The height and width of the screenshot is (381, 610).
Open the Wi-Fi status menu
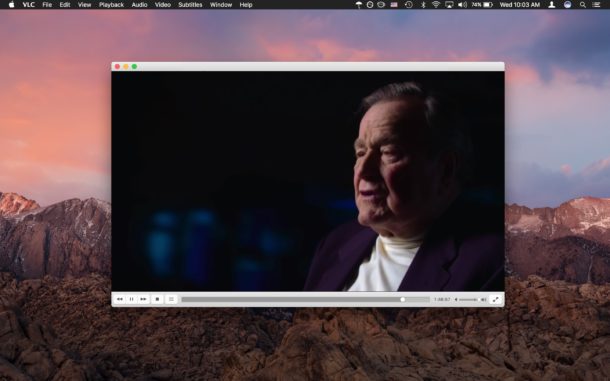point(436,5)
